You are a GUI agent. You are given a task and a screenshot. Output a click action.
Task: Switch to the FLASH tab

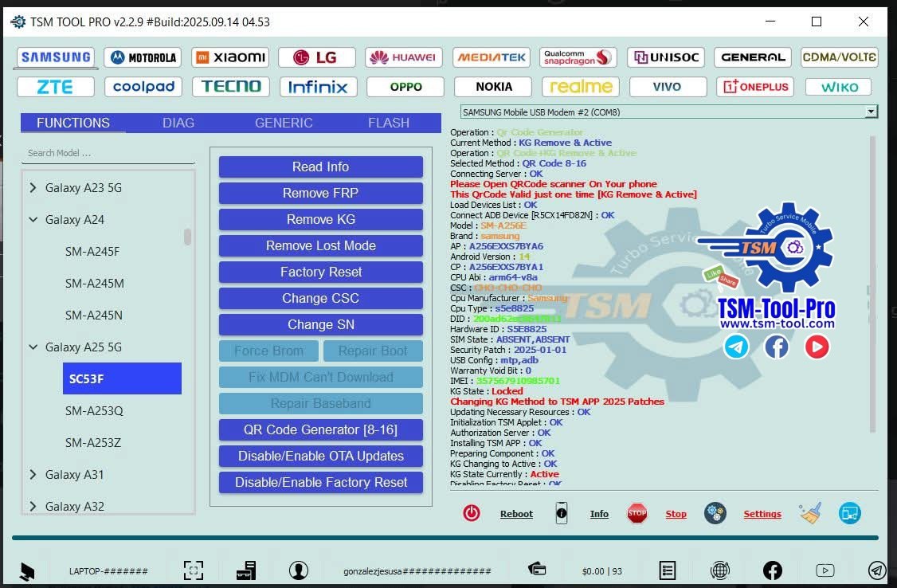point(389,123)
